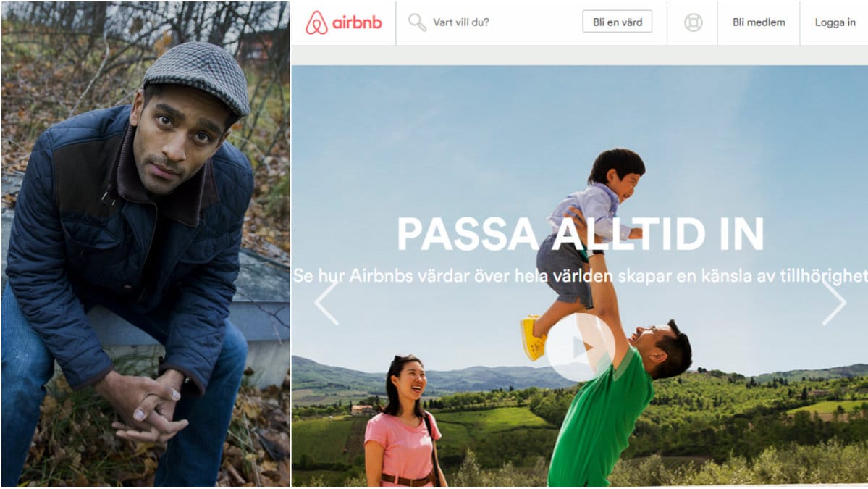Click the woman in pink shirt
Image resolution: width=868 pixels, height=489 pixels.
pyautogui.click(x=403, y=422)
